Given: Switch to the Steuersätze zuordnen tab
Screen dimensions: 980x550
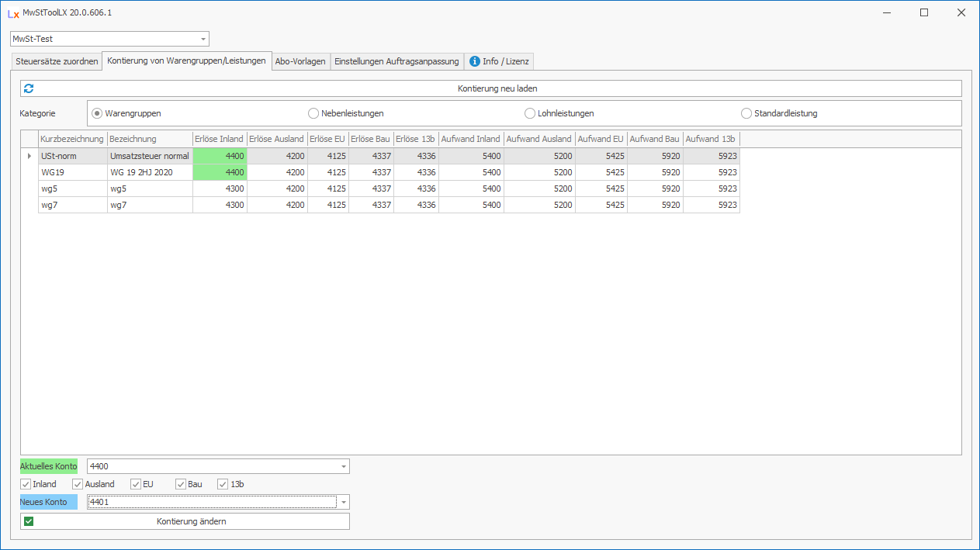Looking at the screenshot, I should coord(57,61).
